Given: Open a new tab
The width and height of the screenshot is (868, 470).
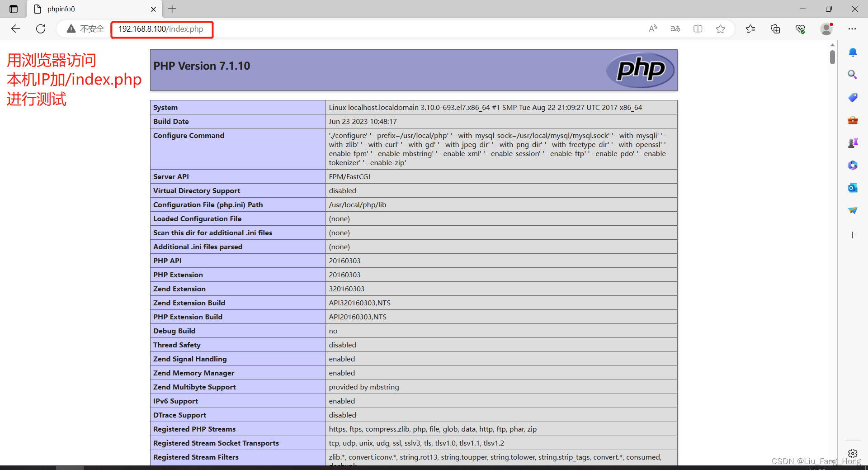Looking at the screenshot, I should [172, 9].
